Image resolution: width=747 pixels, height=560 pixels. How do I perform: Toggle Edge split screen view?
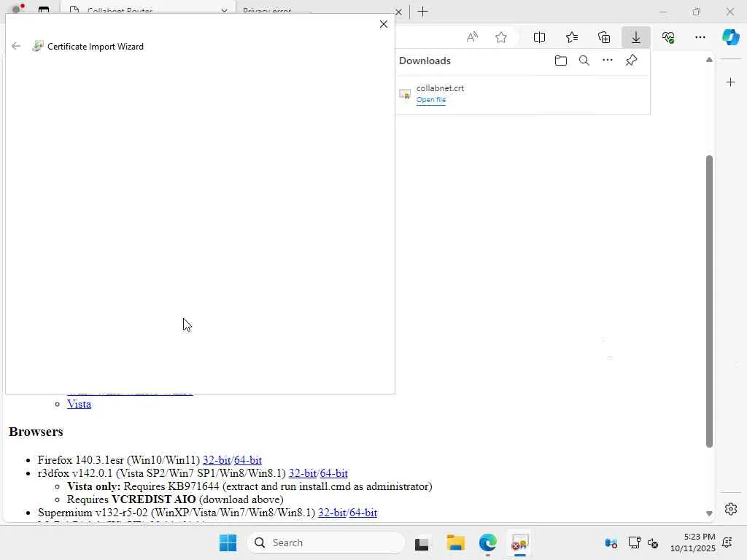tap(539, 37)
